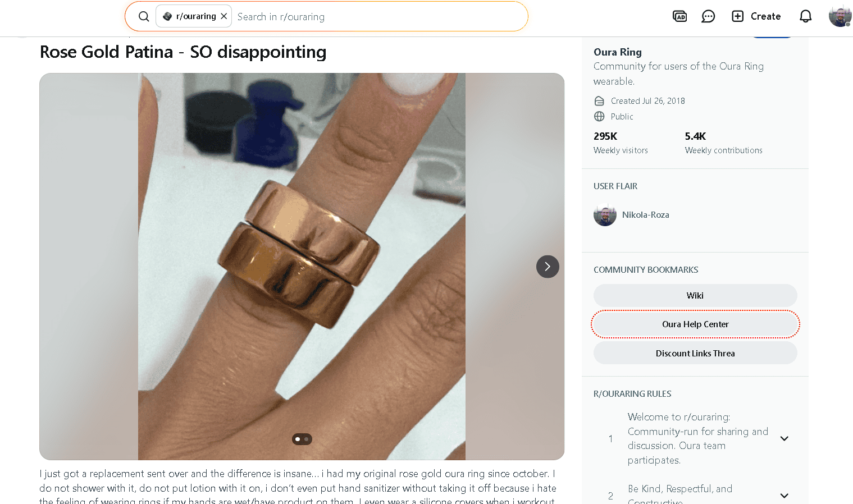Click the Nikola-Roza user flair name
853x504 pixels.
tap(645, 215)
